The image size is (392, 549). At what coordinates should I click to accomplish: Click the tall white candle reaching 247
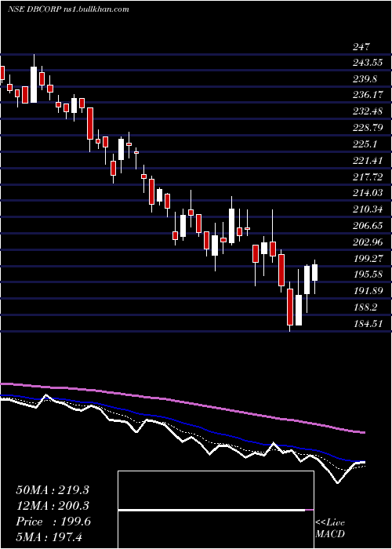coord(34,85)
